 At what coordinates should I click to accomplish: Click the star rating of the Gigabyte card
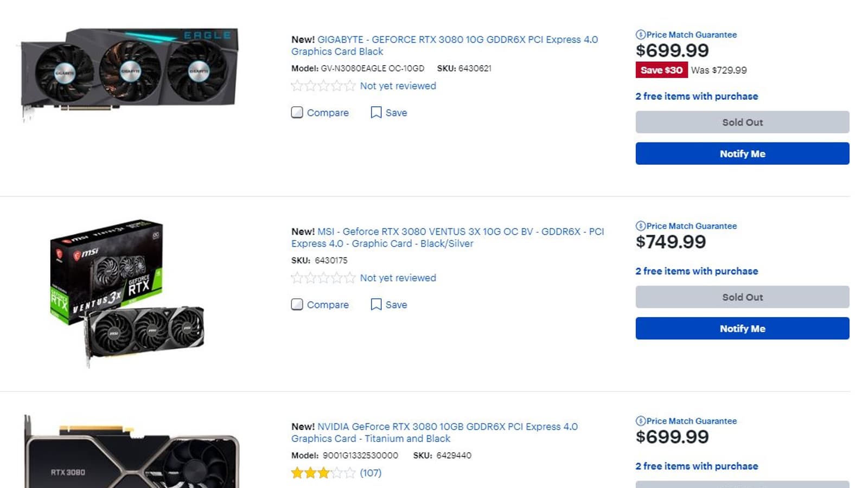[x=323, y=86]
